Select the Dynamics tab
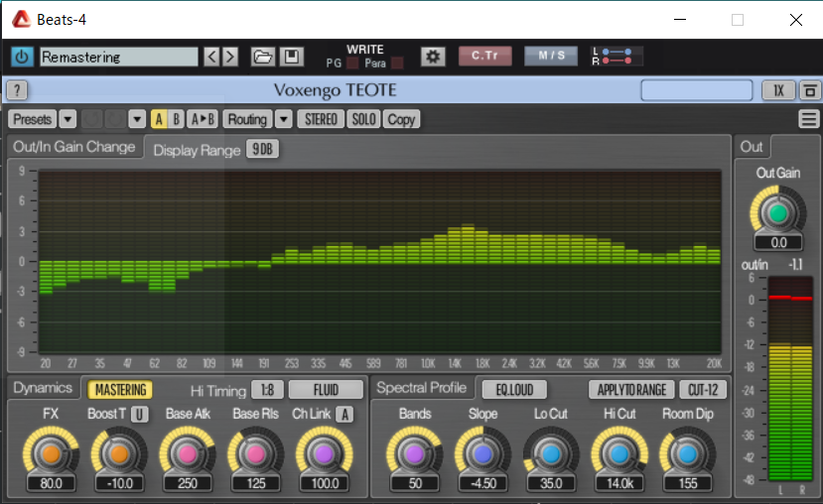The width and height of the screenshot is (823, 504). coord(43,388)
